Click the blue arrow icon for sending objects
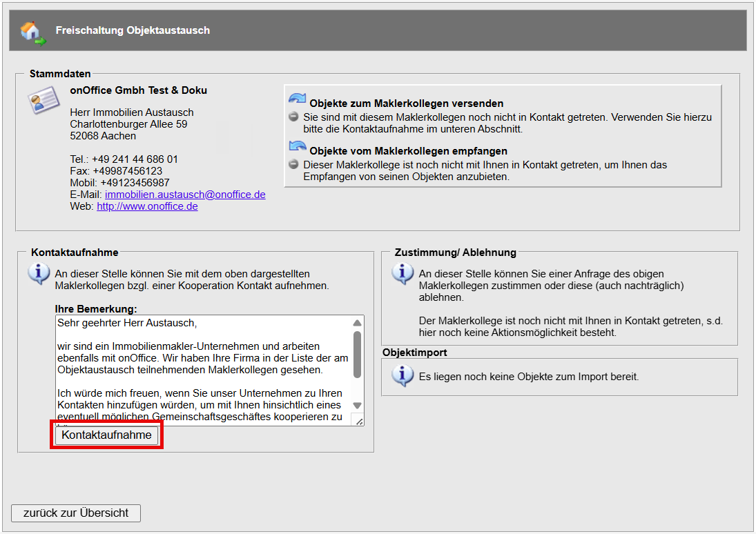The image size is (756, 534). coord(297,101)
